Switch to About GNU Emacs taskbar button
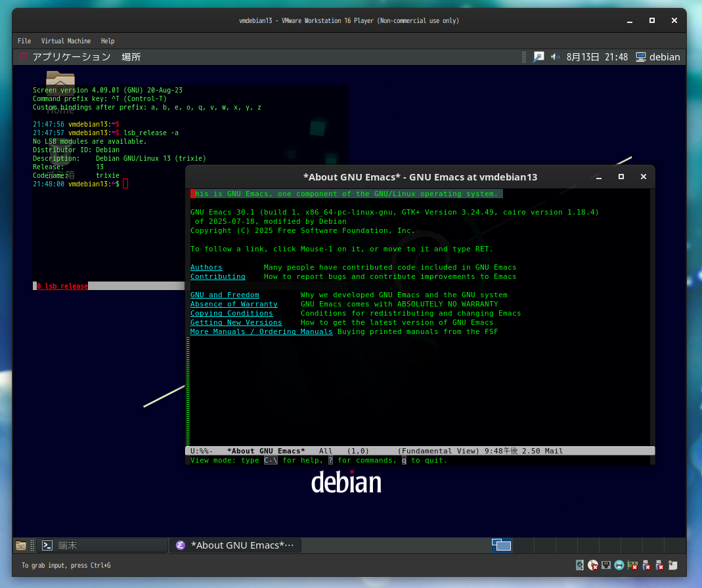This screenshot has height=588, width=702. coord(236,545)
